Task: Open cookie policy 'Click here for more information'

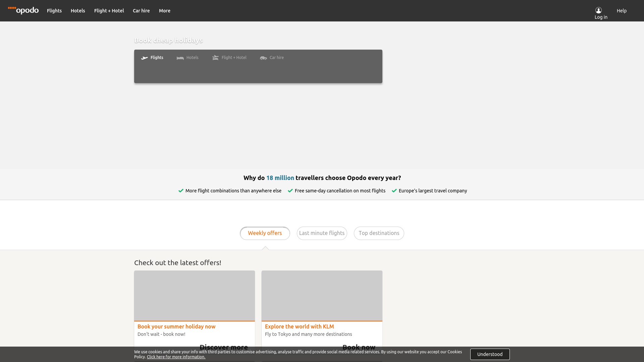Action: pyautogui.click(x=176, y=357)
